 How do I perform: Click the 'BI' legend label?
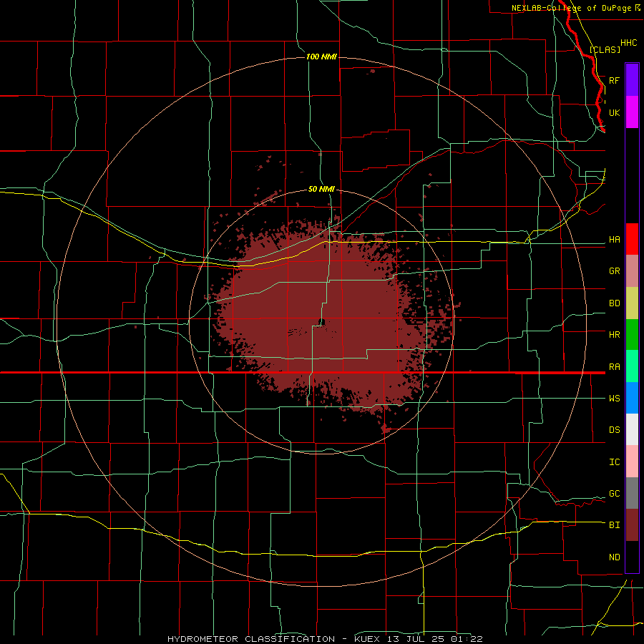[614, 525]
